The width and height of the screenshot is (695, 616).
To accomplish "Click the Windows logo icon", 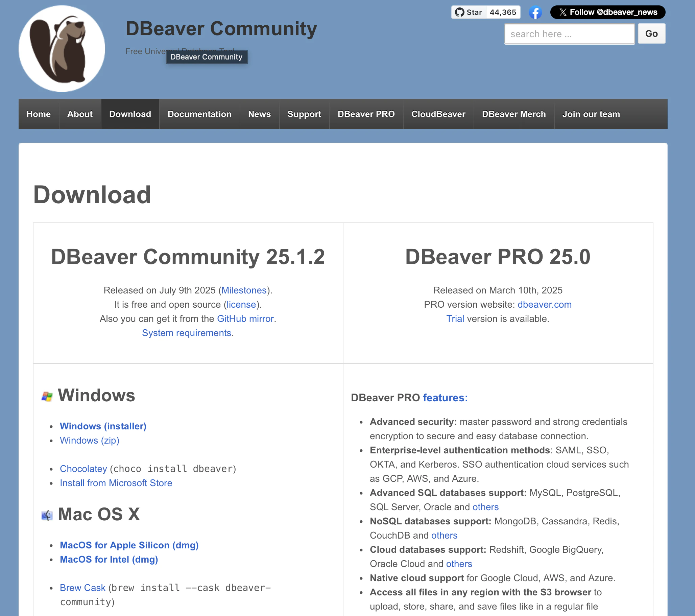I will 47,396.
